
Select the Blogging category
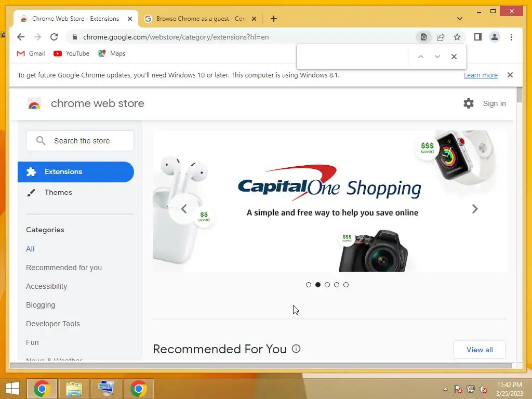click(41, 305)
